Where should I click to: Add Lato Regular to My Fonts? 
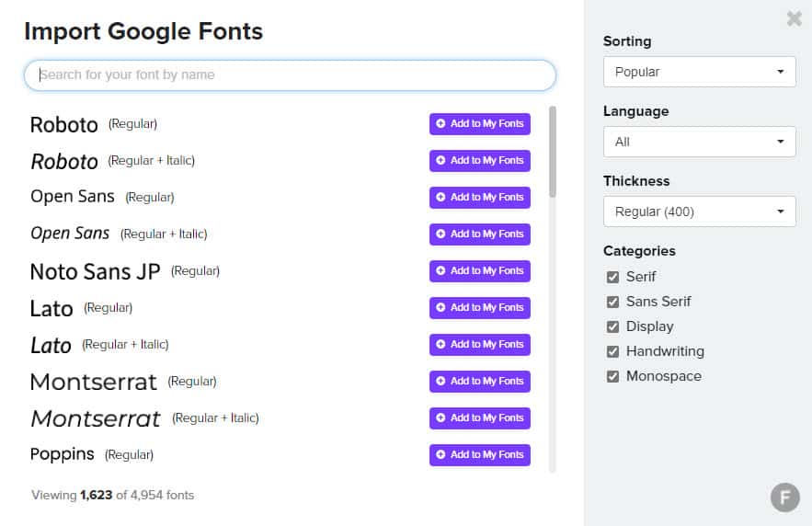point(479,307)
